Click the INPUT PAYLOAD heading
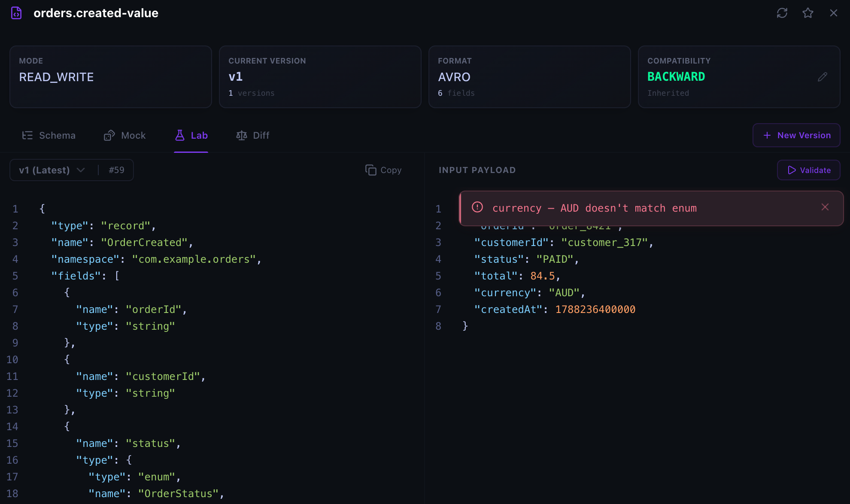 pyautogui.click(x=477, y=170)
